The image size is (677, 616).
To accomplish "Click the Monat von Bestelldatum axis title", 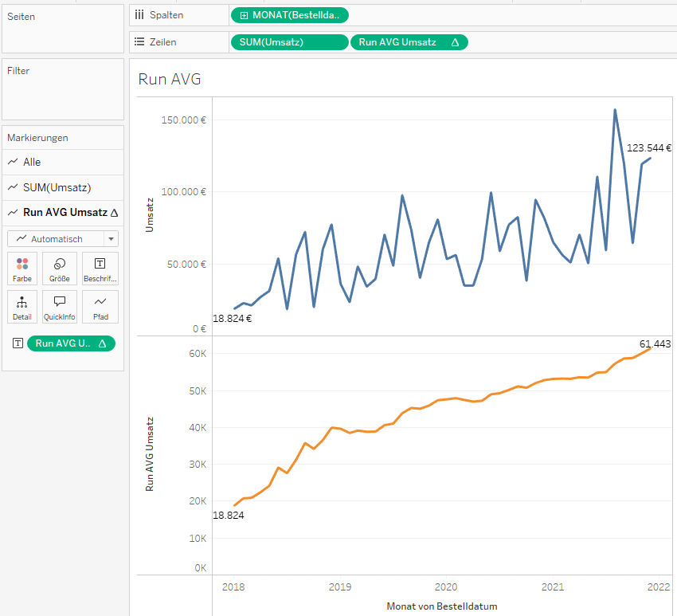I will [x=441, y=606].
